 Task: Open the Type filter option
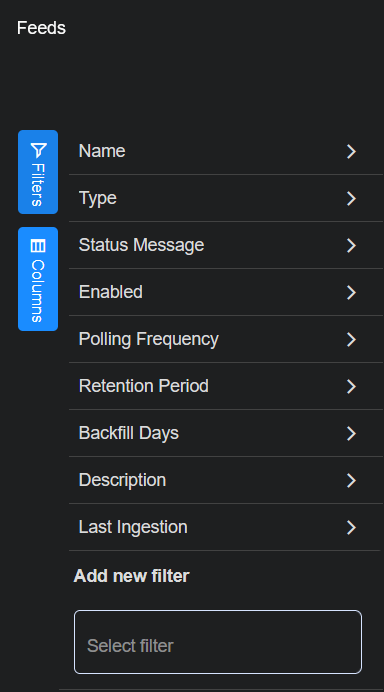click(x=226, y=198)
